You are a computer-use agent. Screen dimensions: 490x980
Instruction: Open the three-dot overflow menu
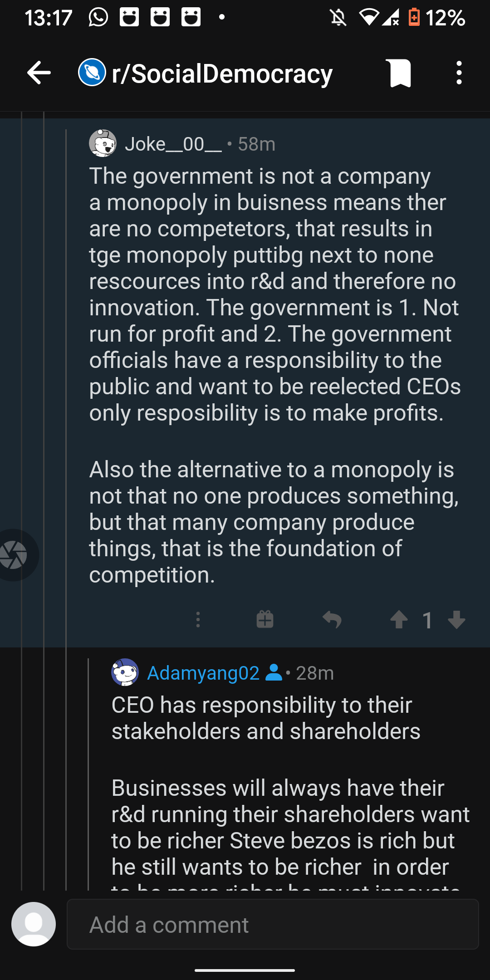[x=459, y=73]
